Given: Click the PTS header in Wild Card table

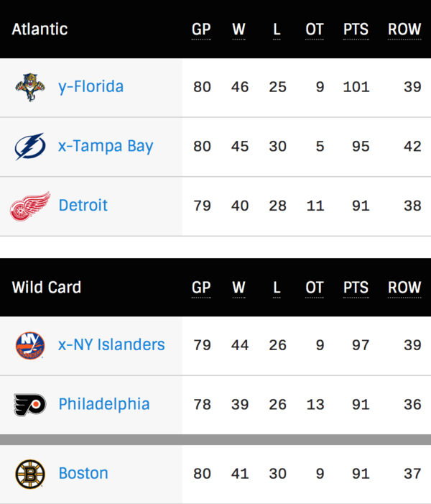Looking at the screenshot, I should [356, 288].
